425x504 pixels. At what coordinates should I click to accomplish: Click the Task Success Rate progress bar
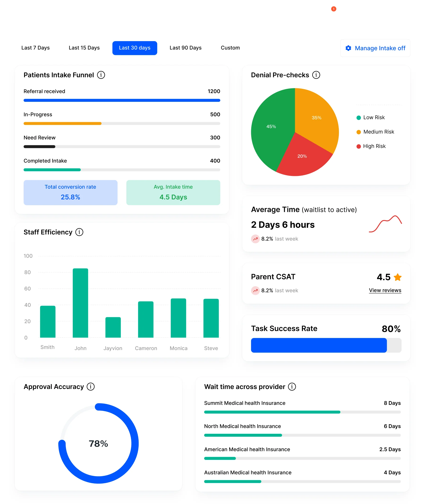coord(326,345)
